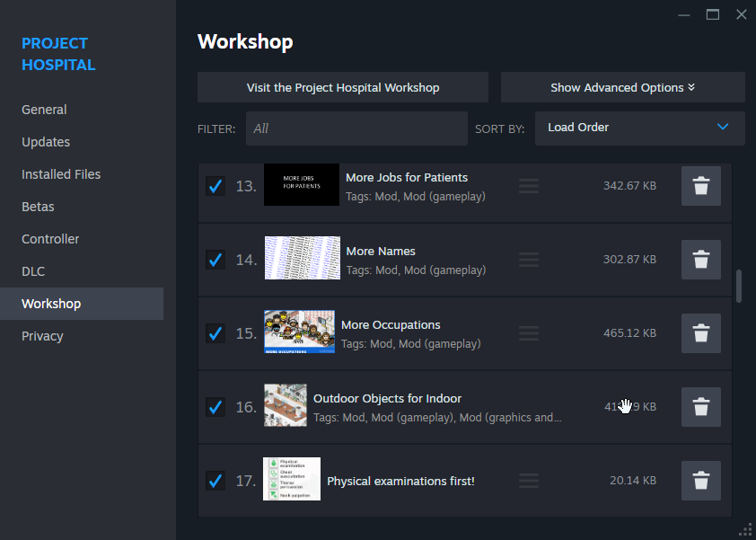The width and height of the screenshot is (756, 540).
Task: Visit the Project Hospital Workshop
Action: (343, 87)
